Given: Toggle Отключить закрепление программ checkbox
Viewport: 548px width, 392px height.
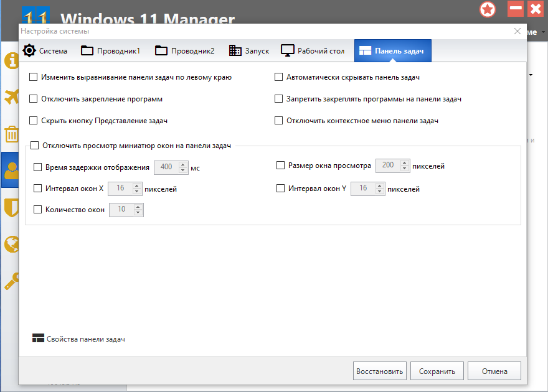Looking at the screenshot, I should 33,99.
